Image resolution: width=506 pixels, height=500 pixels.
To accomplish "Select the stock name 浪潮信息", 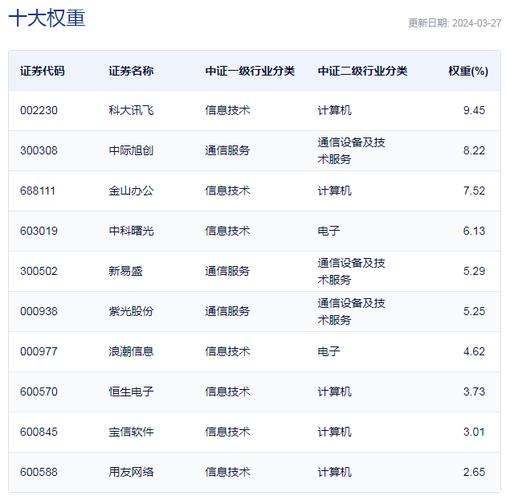I will [x=131, y=351].
